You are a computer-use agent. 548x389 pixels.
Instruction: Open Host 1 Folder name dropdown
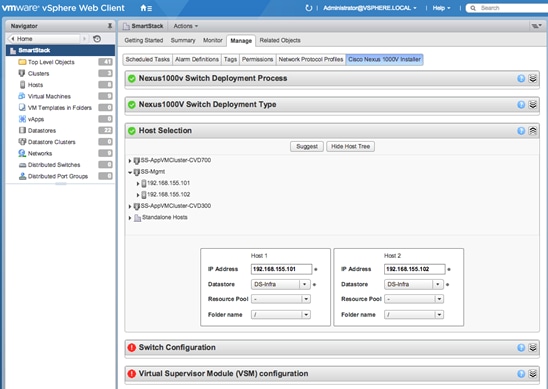(x=281, y=315)
